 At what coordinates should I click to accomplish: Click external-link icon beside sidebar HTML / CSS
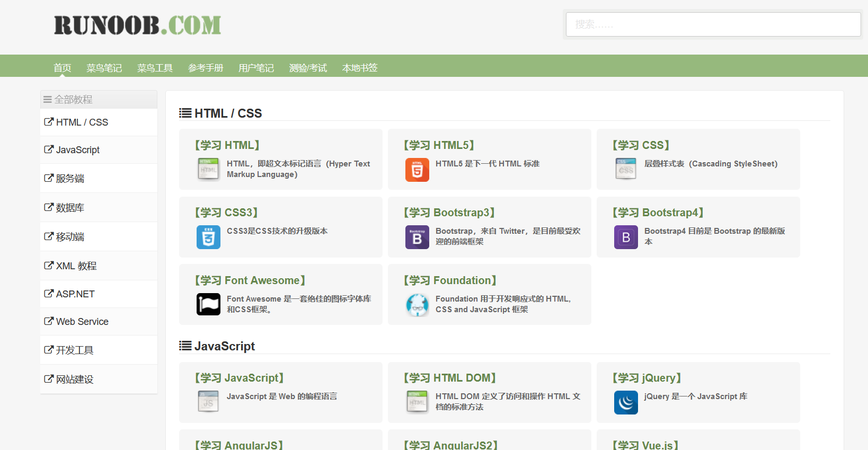[x=49, y=122]
